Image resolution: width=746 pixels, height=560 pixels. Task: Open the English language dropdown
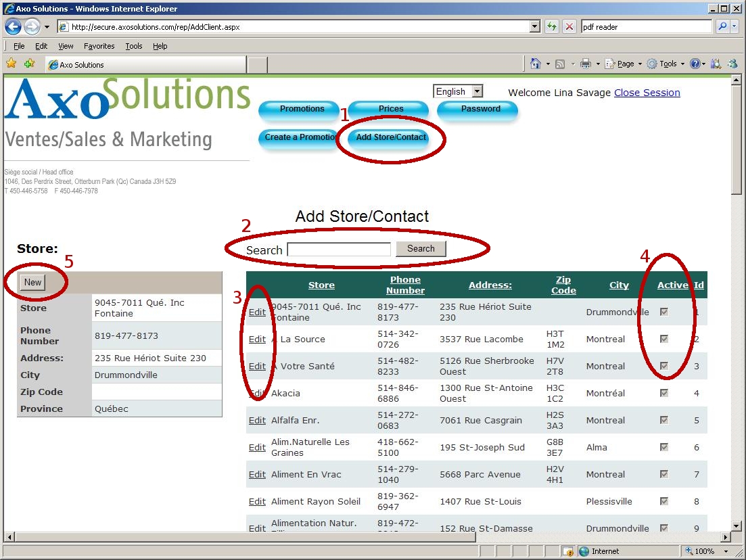pyautogui.click(x=477, y=91)
